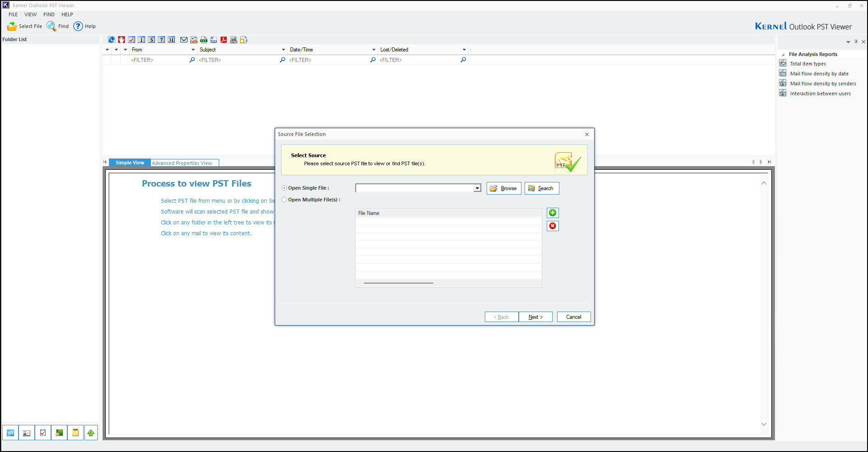This screenshot has height=452, width=868.
Task: Open the first narrow column dropdown arrow
Action: 107,50
